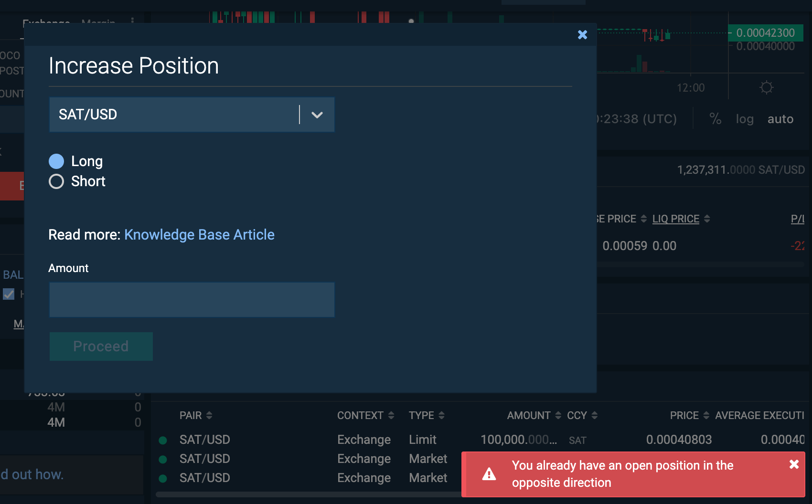The height and width of the screenshot is (504, 812).
Task: Click the LIQ PRICE header link
Action: pyautogui.click(x=676, y=219)
